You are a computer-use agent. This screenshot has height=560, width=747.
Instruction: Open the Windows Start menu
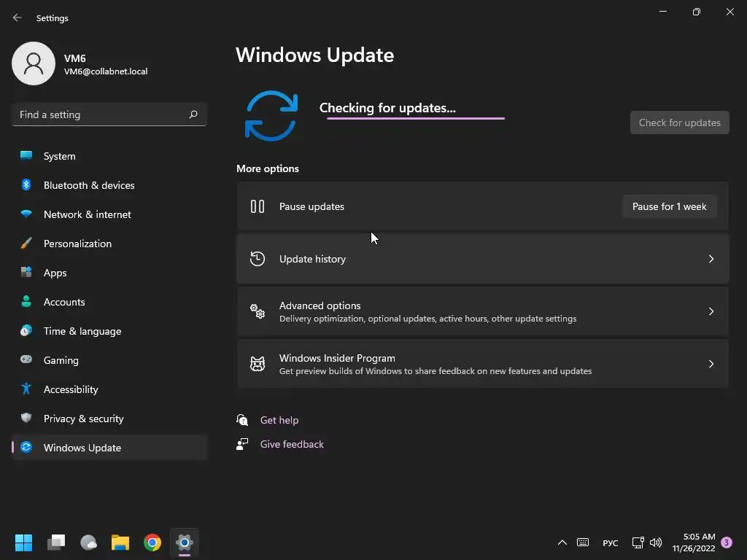coord(23,542)
